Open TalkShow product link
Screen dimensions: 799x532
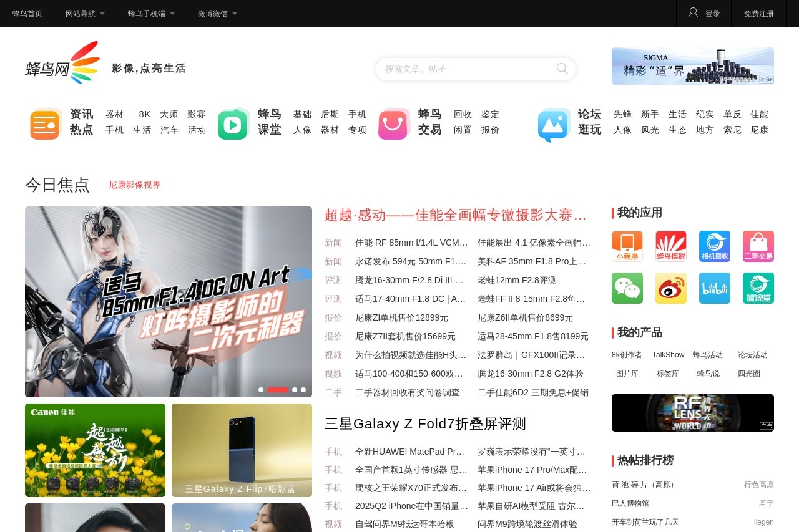[668, 355]
